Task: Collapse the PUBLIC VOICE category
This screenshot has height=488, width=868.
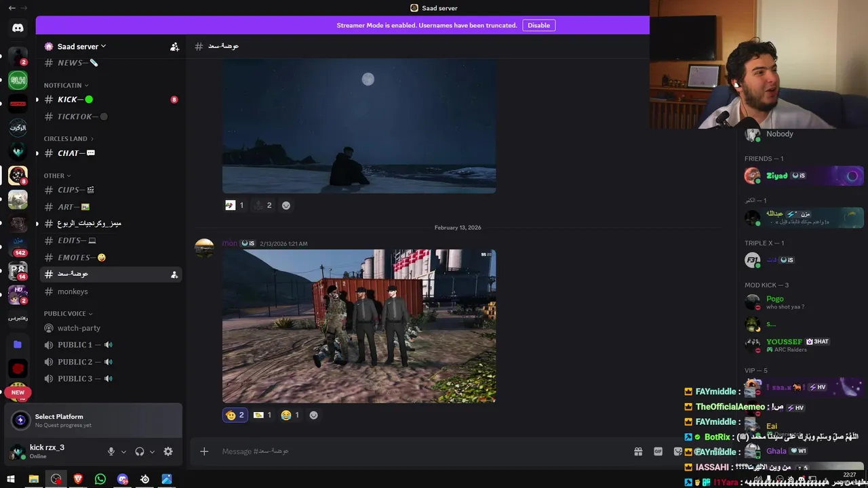Action: click(68, 314)
